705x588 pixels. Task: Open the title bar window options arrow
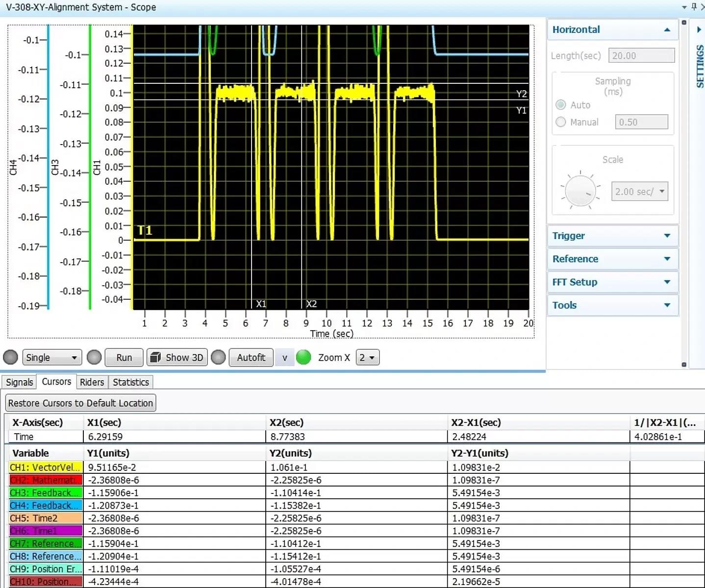pos(684,7)
